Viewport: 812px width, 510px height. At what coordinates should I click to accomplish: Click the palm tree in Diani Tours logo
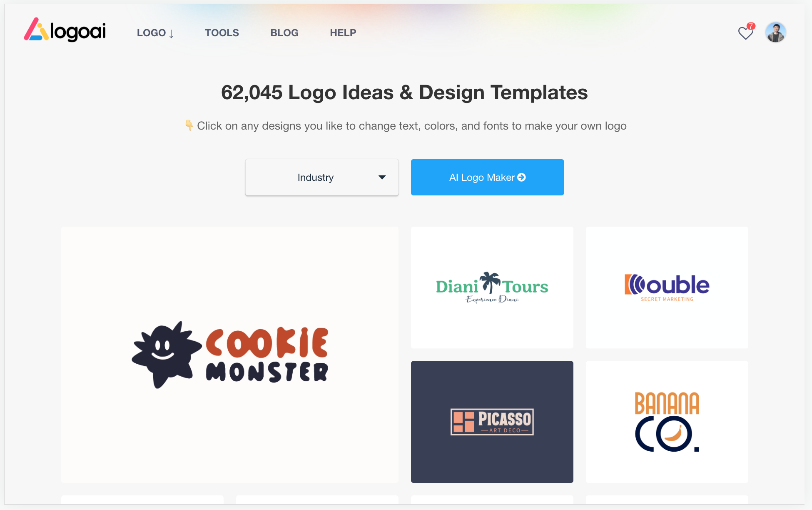pos(490,282)
